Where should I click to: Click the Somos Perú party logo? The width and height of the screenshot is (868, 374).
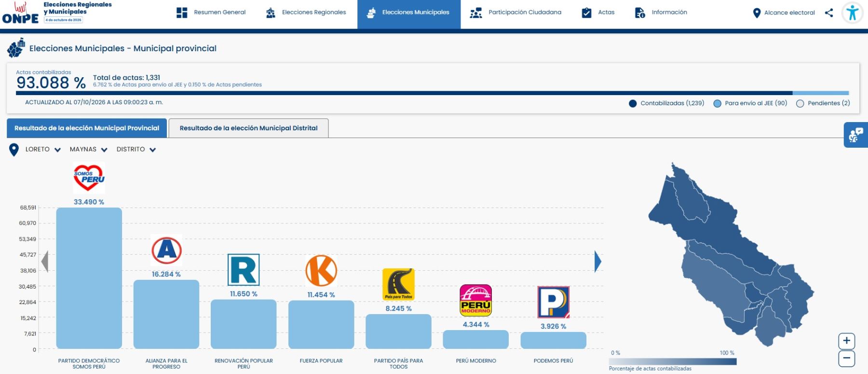89,178
